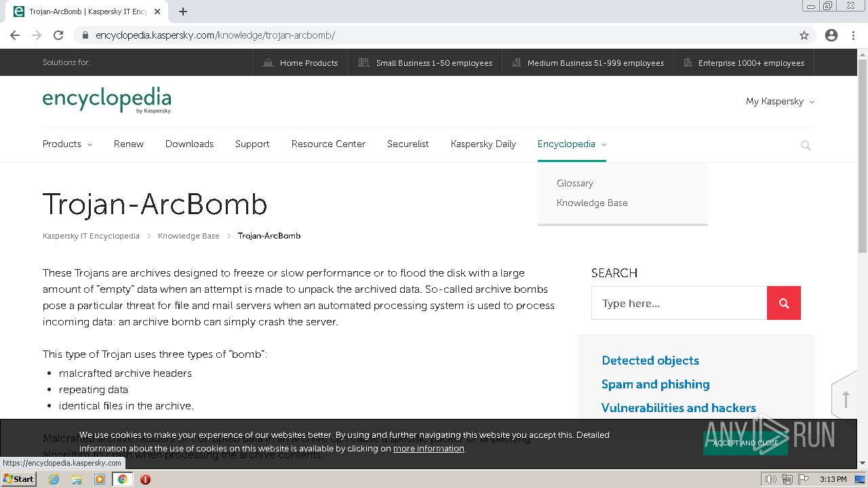Open Kaspersky Daily

click(x=484, y=144)
